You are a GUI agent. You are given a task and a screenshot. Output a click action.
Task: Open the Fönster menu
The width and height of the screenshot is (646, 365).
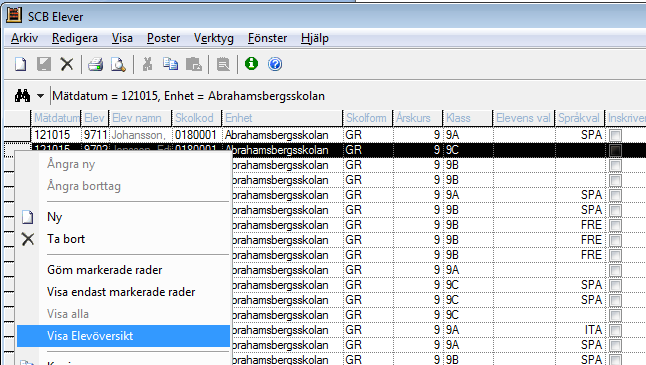[x=267, y=38]
